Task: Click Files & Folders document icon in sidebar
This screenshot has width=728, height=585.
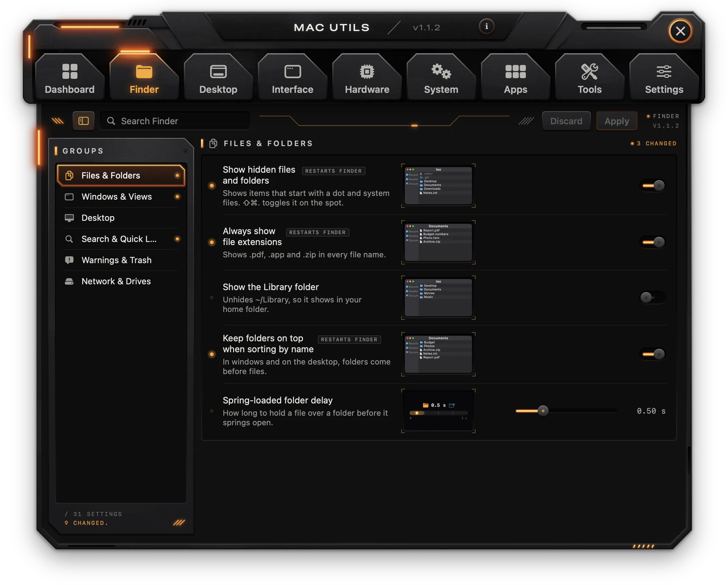Action: coord(69,175)
